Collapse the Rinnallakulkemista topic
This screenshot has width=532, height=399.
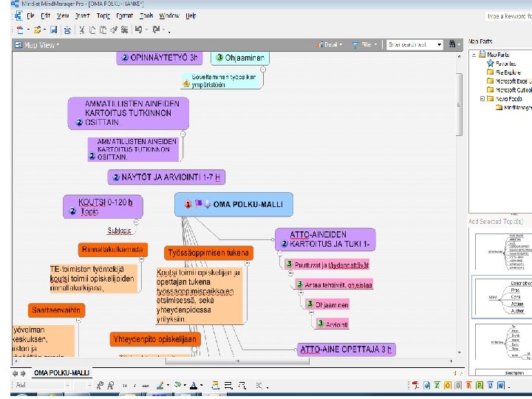141,259
